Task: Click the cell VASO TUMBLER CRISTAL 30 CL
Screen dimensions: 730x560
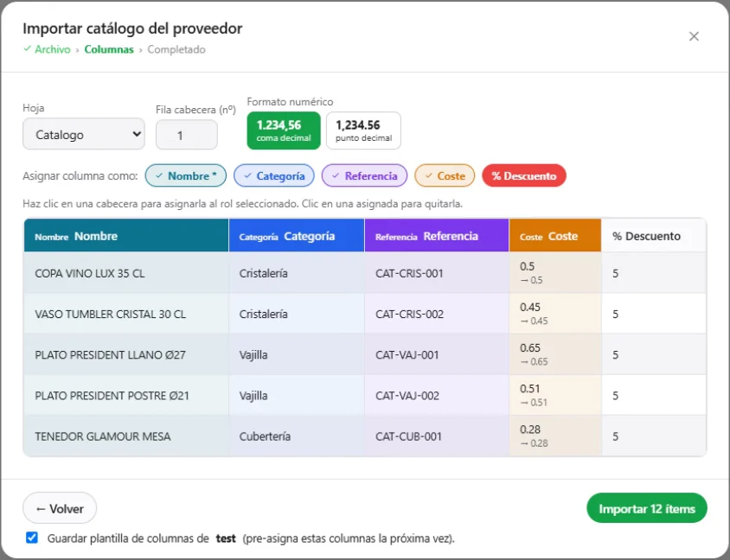Action: point(126,314)
